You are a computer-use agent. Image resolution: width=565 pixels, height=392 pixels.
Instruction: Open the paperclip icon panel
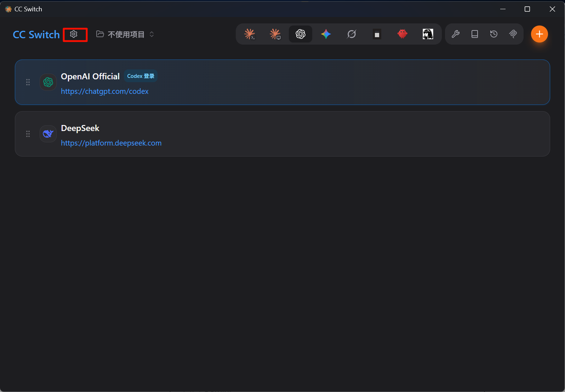tap(513, 34)
